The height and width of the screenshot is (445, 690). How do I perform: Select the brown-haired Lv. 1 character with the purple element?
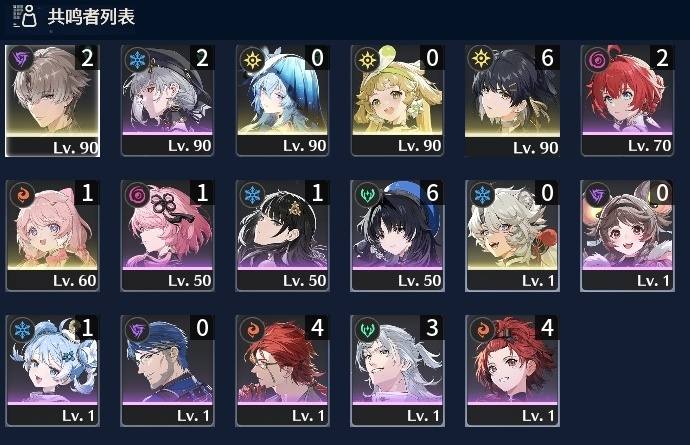627,235
